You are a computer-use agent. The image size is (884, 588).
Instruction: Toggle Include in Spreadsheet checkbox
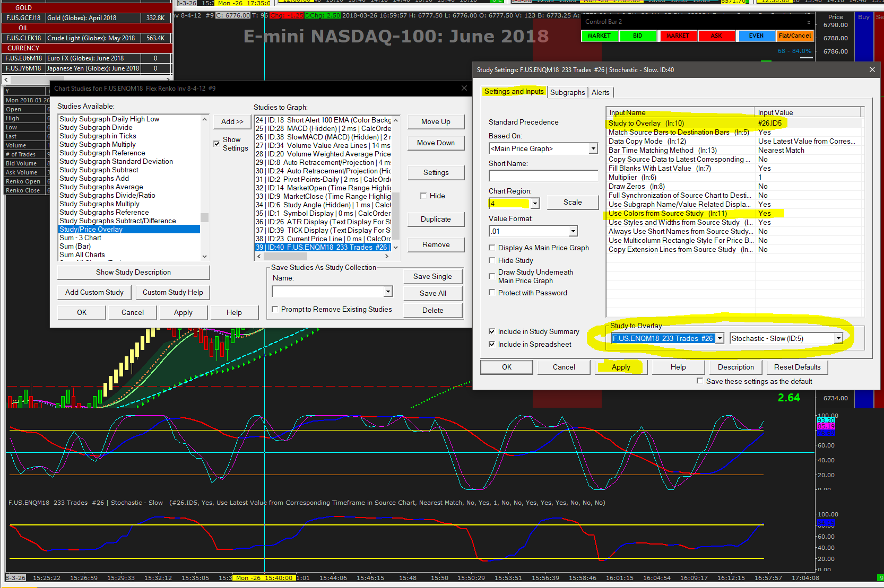point(492,344)
